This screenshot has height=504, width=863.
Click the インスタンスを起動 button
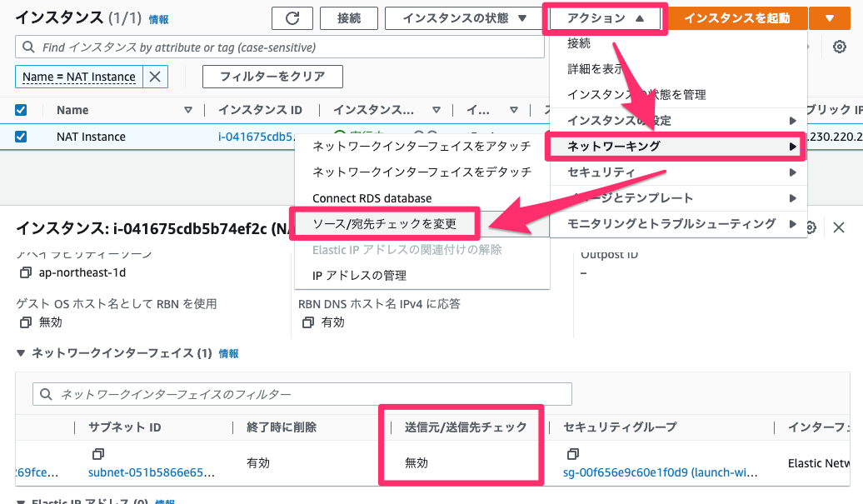tap(737, 18)
